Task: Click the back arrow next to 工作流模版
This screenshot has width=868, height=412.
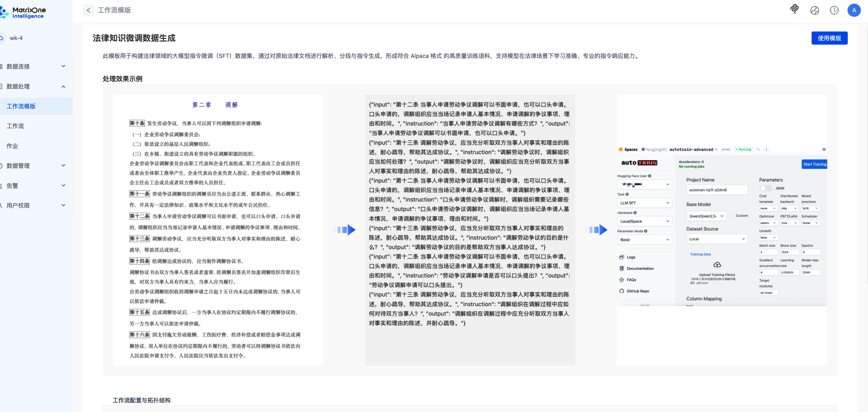Action: pyautogui.click(x=88, y=10)
